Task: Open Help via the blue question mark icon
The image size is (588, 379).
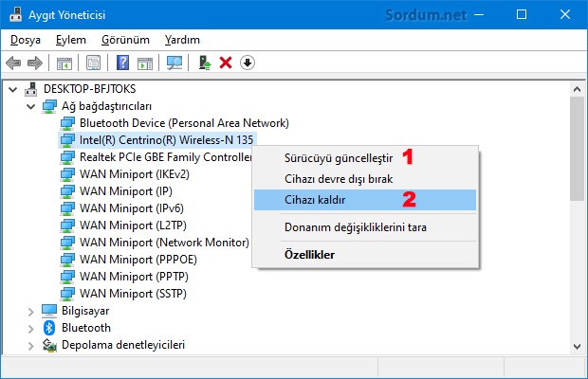Action: point(122,63)
